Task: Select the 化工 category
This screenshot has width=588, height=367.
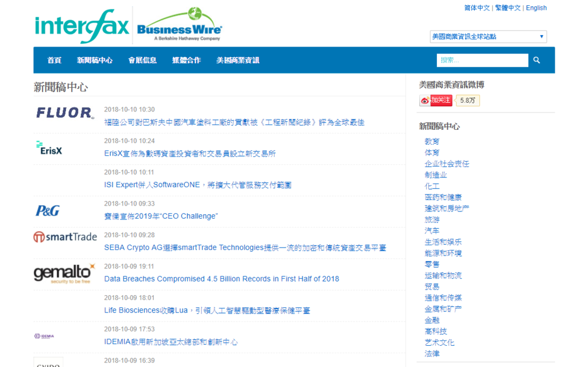Action: pos(432,186)
